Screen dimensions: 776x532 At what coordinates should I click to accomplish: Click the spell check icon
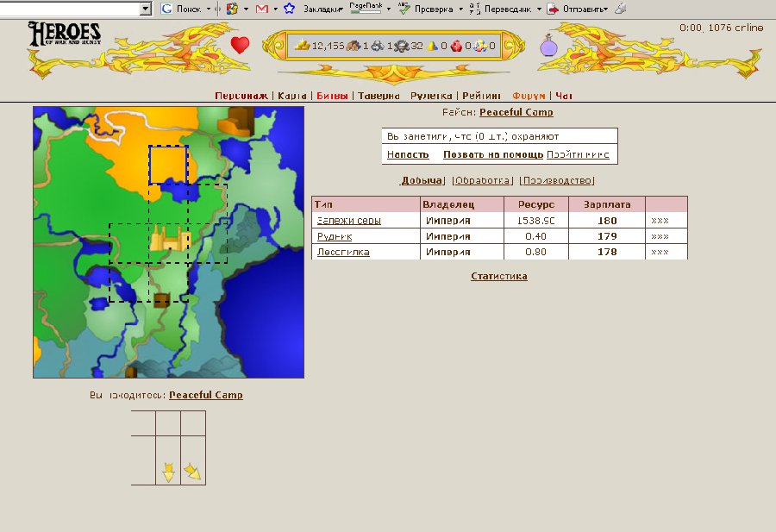click(x=404, y=9)
